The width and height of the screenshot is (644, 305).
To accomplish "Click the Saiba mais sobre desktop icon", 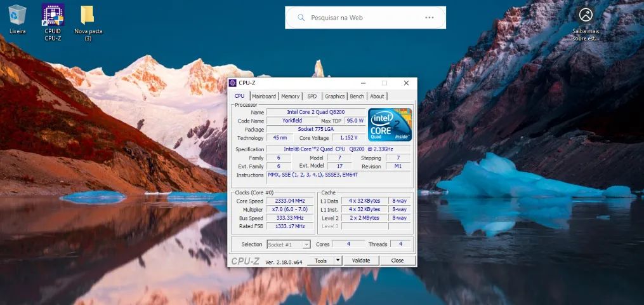I will point(586,23).
